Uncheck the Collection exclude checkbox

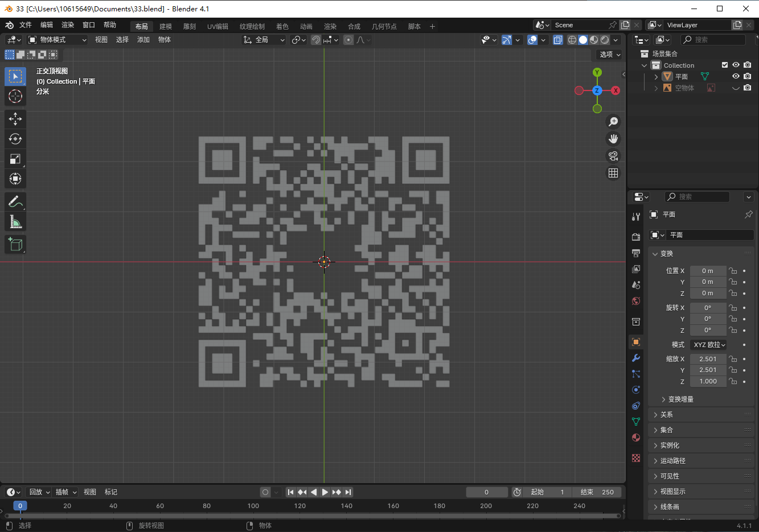(725, 65)
